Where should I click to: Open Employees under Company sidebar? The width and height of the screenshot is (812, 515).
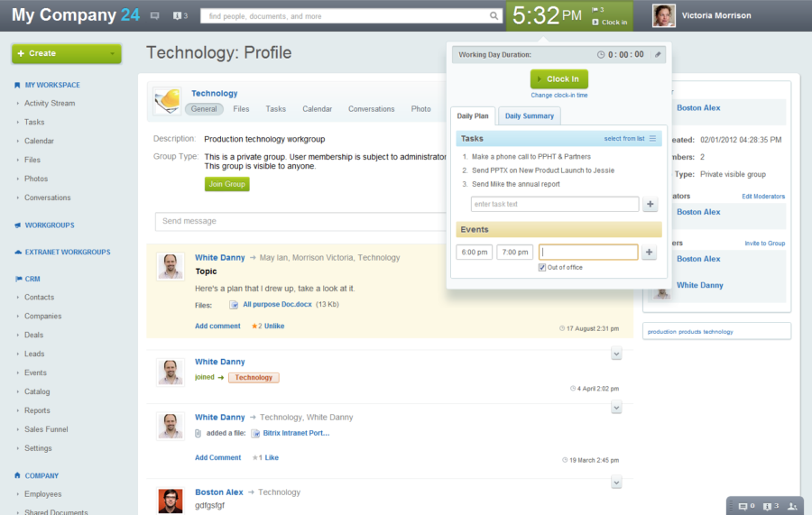click(43, 494)
